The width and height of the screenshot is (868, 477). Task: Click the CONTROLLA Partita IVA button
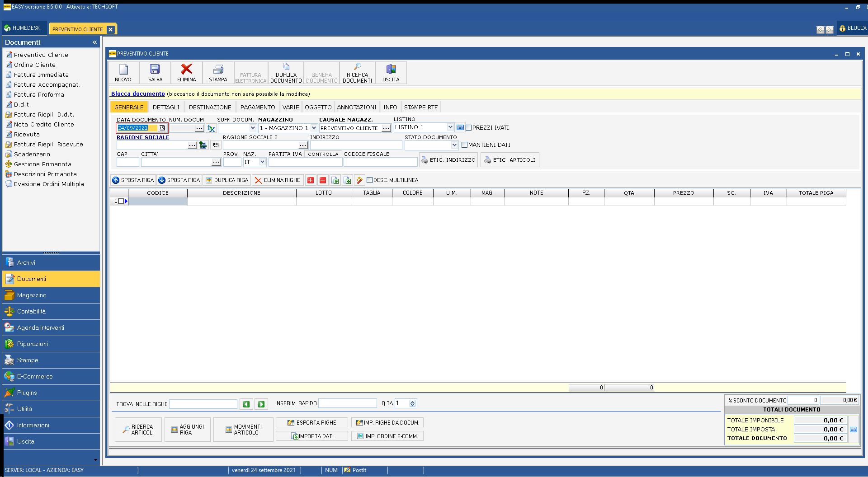323,154
